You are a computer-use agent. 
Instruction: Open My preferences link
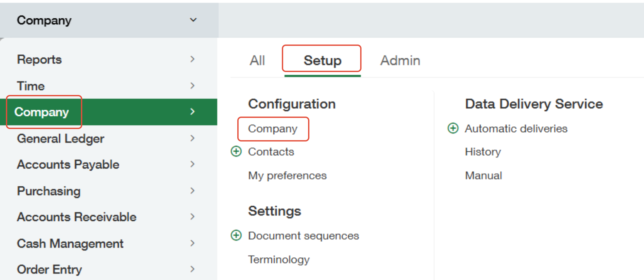click(x=287, y=176)
